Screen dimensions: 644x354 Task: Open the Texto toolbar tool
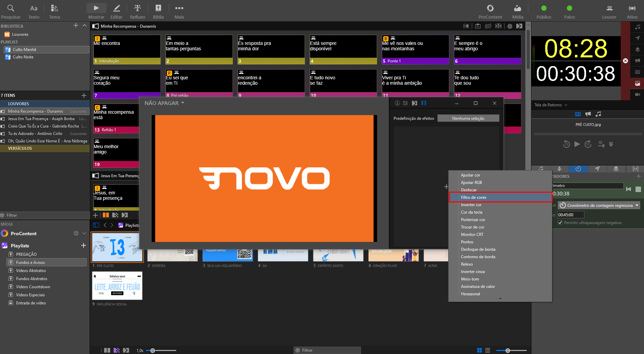[34, 11]
